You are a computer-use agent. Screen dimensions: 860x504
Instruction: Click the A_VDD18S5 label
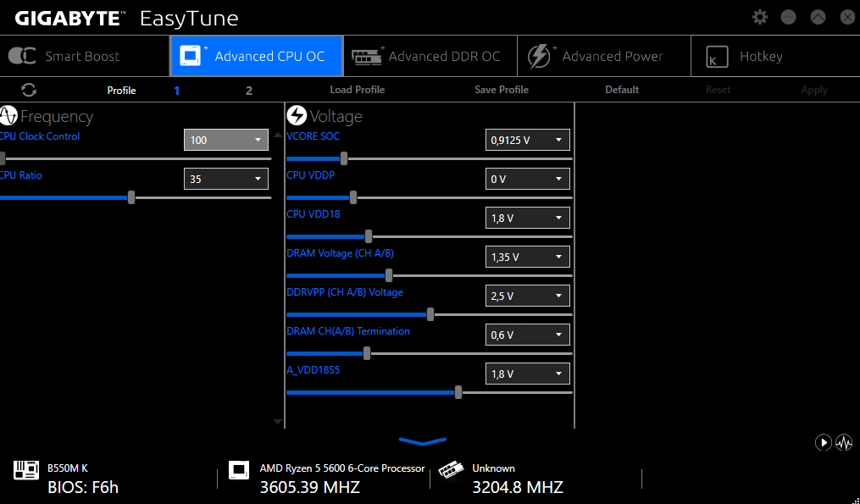tap(313, 370)
